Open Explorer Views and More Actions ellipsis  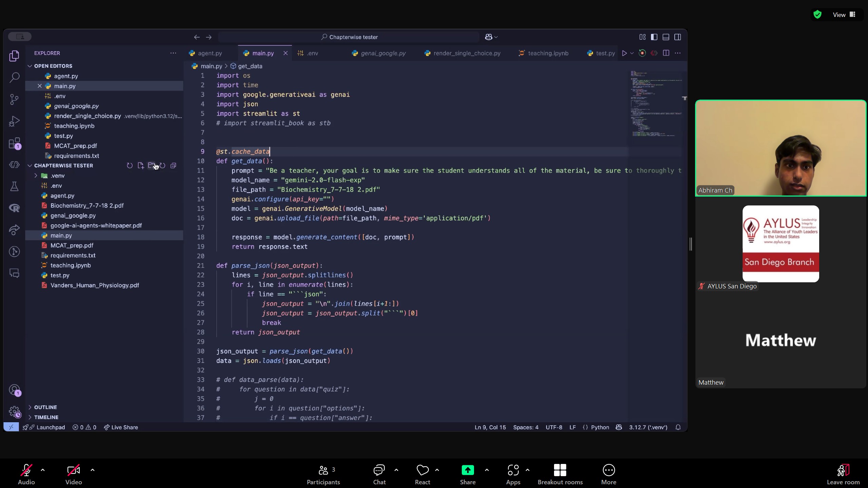[173, 53]
